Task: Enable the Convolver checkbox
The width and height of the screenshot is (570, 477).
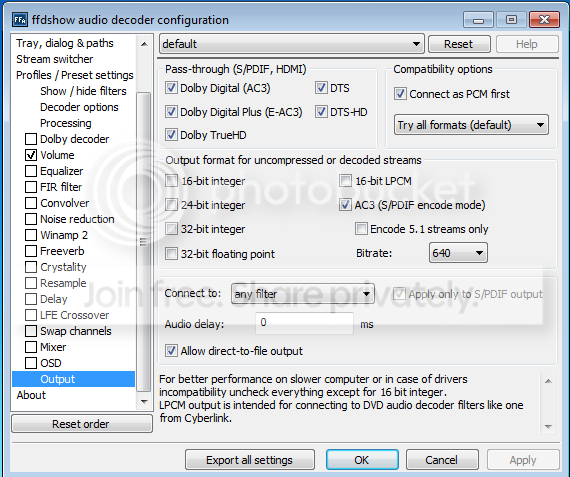Action: click(x=31, y=203)
